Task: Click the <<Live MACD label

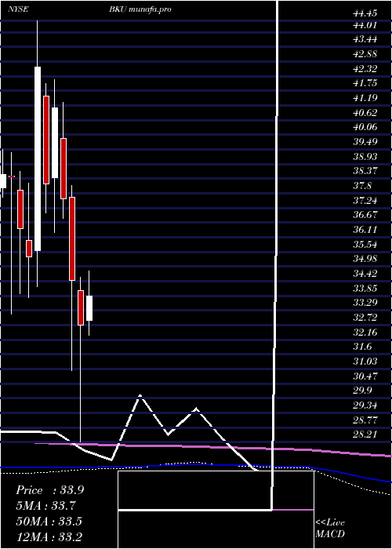Action: click(x=330, y=529)
